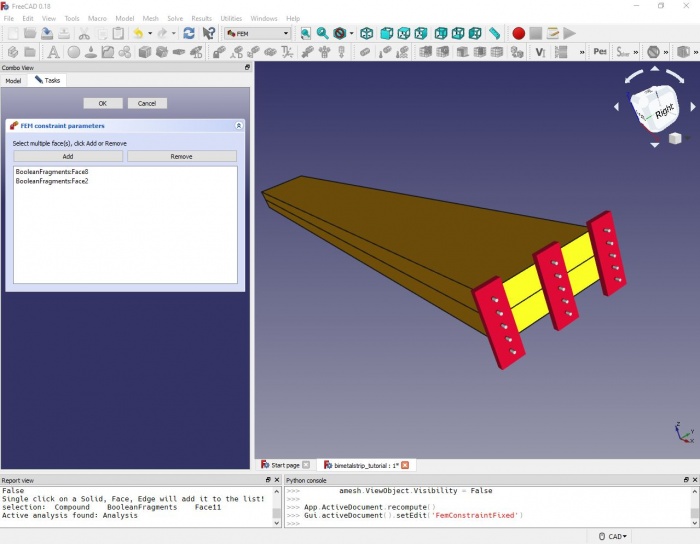The image size is (700, 544).
Task: Click the Material for solid sphere icon
Action: click(74, 52)
